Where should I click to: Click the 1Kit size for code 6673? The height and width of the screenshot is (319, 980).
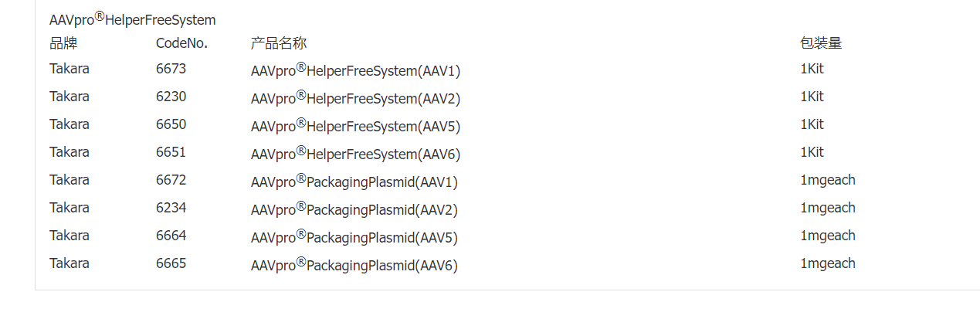click(x=812, y=69)
